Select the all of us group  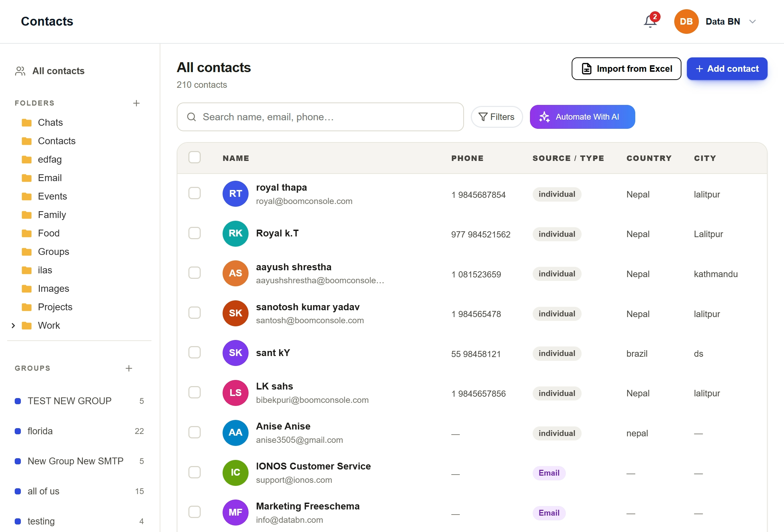click(79, 491)
